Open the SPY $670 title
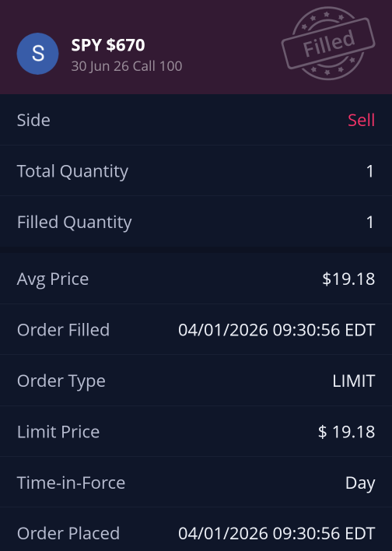Viewport: 392px width, 551px height. coord(108,45)
